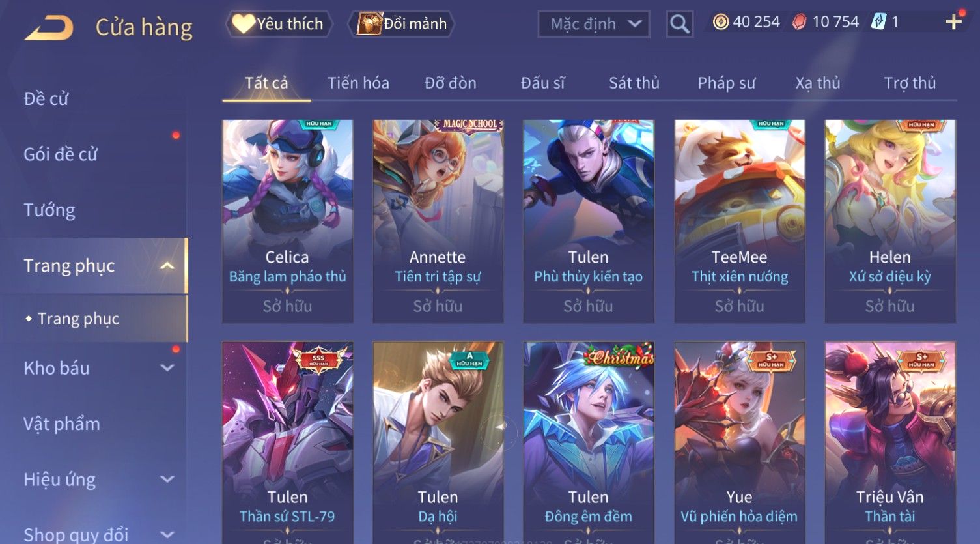Switch to the Tiến hóa tab
The width and height of the screenshot is (980, 544).
tap(358, 83)
